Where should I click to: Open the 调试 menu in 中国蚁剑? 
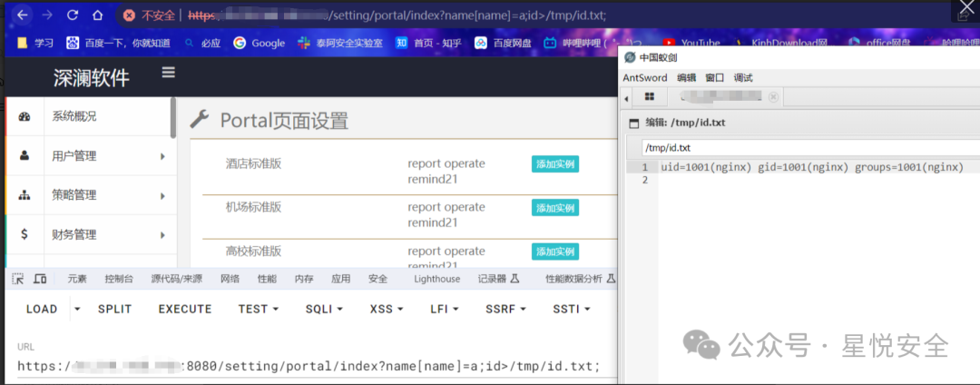[x=743, y=77]
